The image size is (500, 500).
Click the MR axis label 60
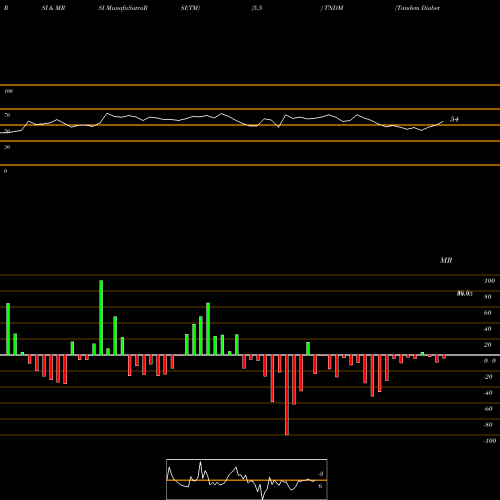[488, 313]
